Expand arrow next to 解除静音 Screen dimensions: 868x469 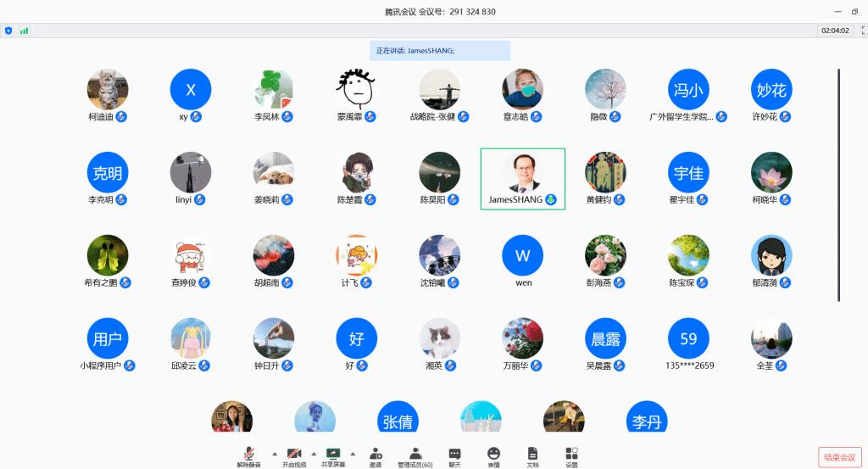click(274, 453)
